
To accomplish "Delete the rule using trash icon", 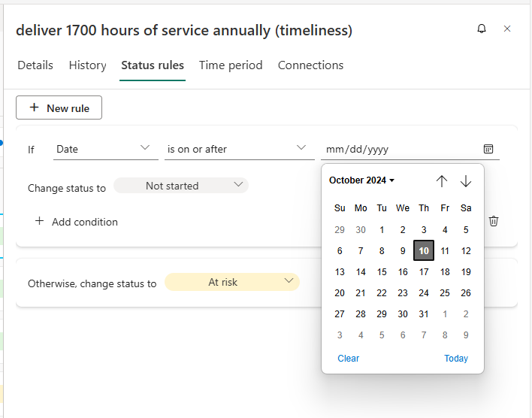I will pyautogui.click(x=494, y=221).
